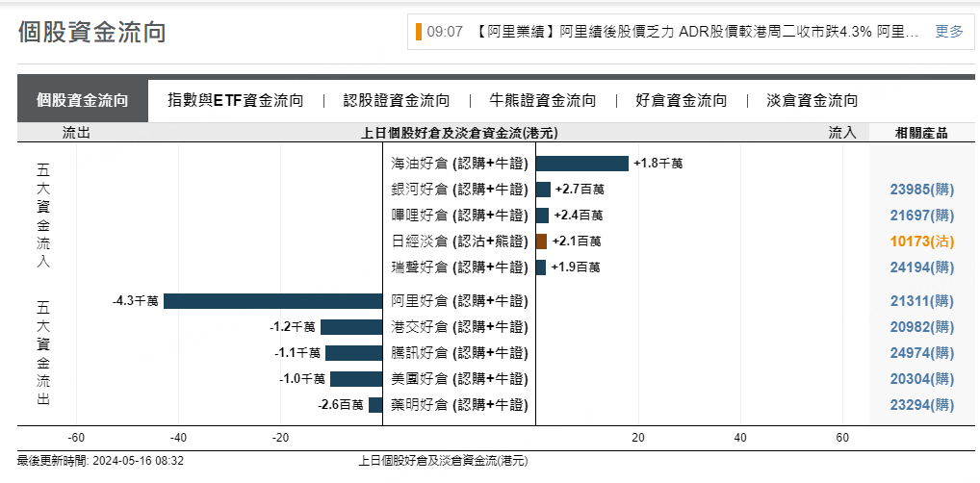The width and height of the screenshot is (980, 483).
Task: Click label 阿里好倉 (認購+牛證)
Action: pyautogui.click(x=459, y=301)
